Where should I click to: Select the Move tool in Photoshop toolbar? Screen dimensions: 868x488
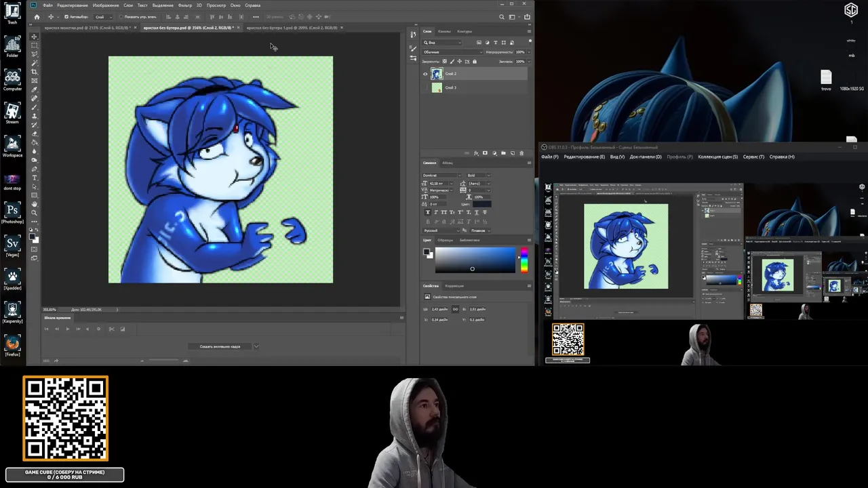pyautogui.click(x=34, y=37)
